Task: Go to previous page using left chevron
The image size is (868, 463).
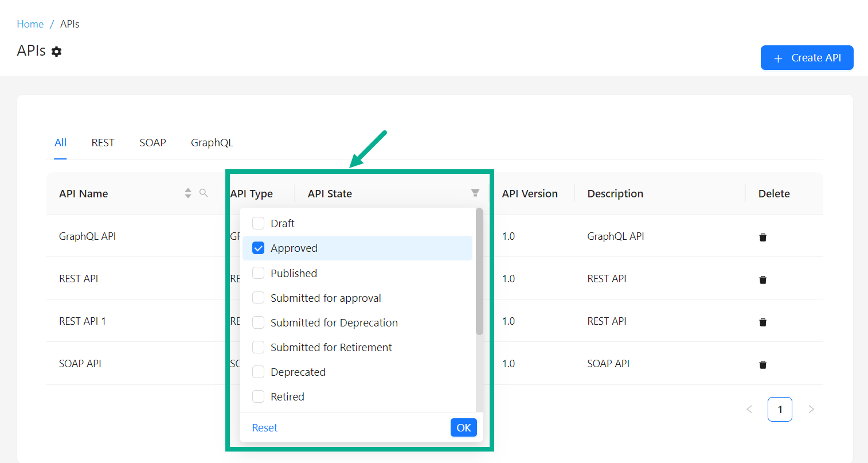Action: (749, 409)
